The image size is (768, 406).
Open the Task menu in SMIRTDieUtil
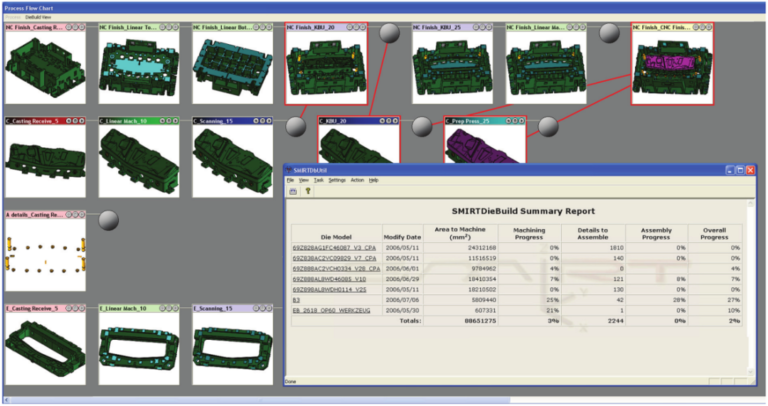tap(318, 180)
